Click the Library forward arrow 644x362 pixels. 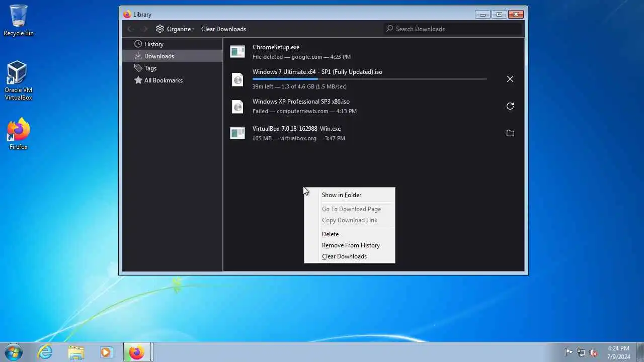click(144, 29)
